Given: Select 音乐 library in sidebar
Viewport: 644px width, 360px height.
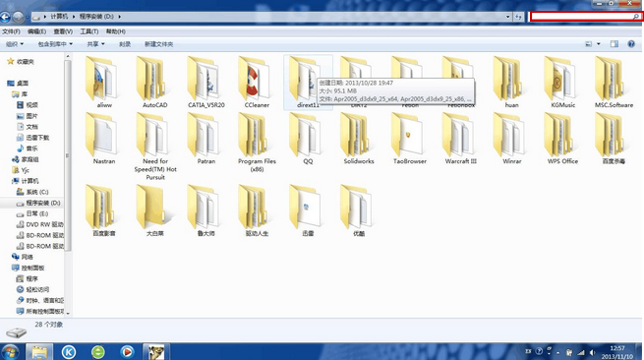Looking at the screenshot, I should coord(31,149).
